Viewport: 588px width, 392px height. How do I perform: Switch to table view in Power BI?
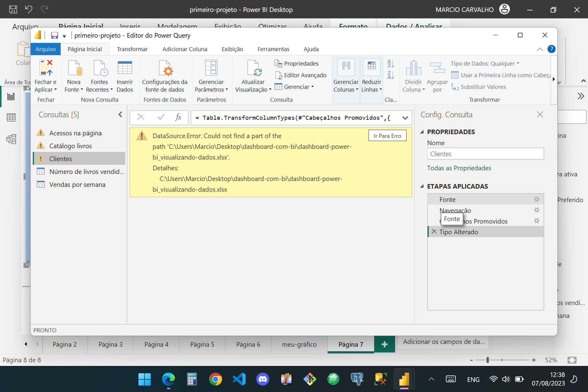point(11,118)
